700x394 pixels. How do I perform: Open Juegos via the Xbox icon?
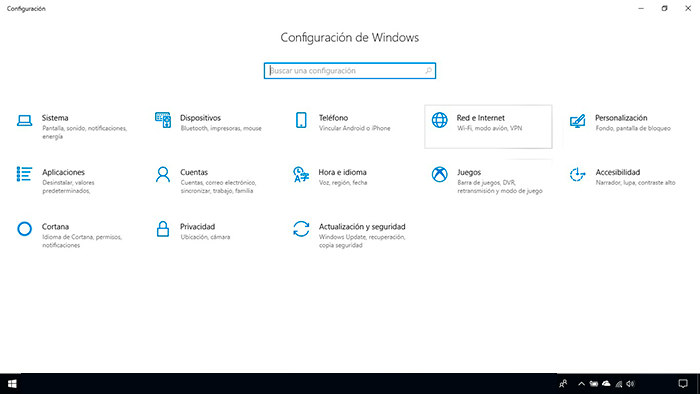coord(440,174)
